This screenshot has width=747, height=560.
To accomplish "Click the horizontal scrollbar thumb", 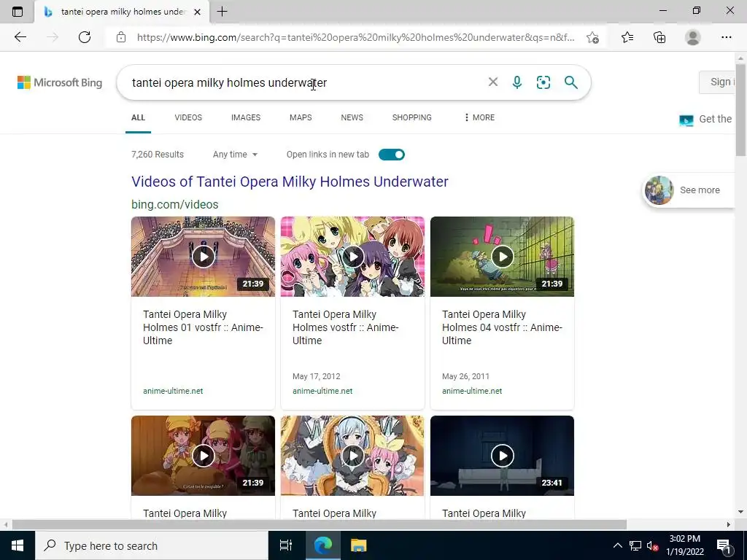I will tap(320, 524).
